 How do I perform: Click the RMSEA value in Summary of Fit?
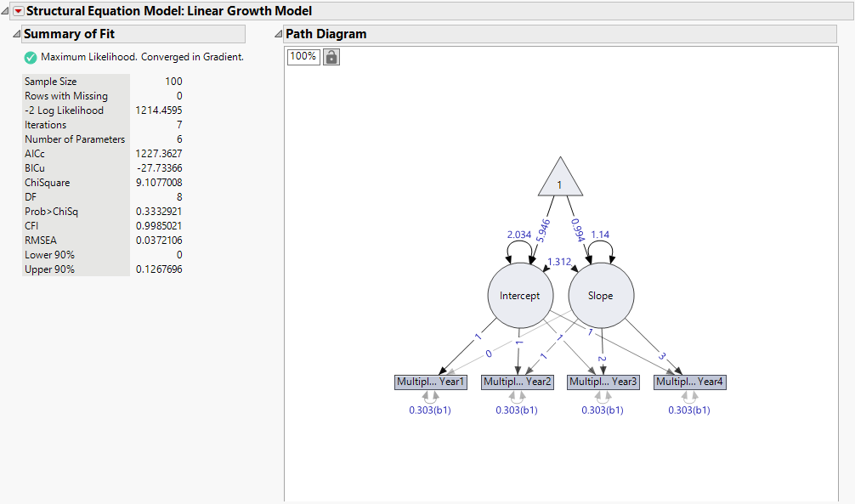pyautogui.click(x=158, y=240)
